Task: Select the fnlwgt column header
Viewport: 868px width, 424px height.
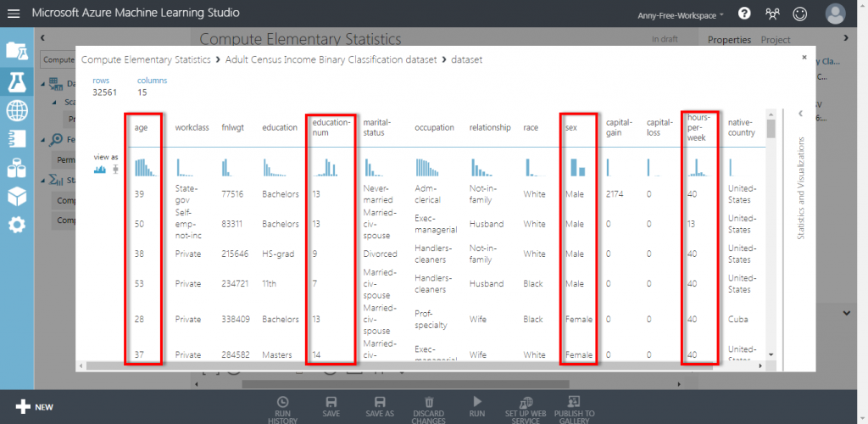Action: click(232, 127)
